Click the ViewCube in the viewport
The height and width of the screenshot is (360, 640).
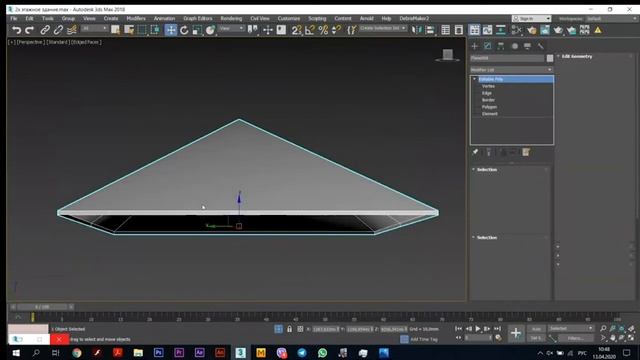pos(448,55)
